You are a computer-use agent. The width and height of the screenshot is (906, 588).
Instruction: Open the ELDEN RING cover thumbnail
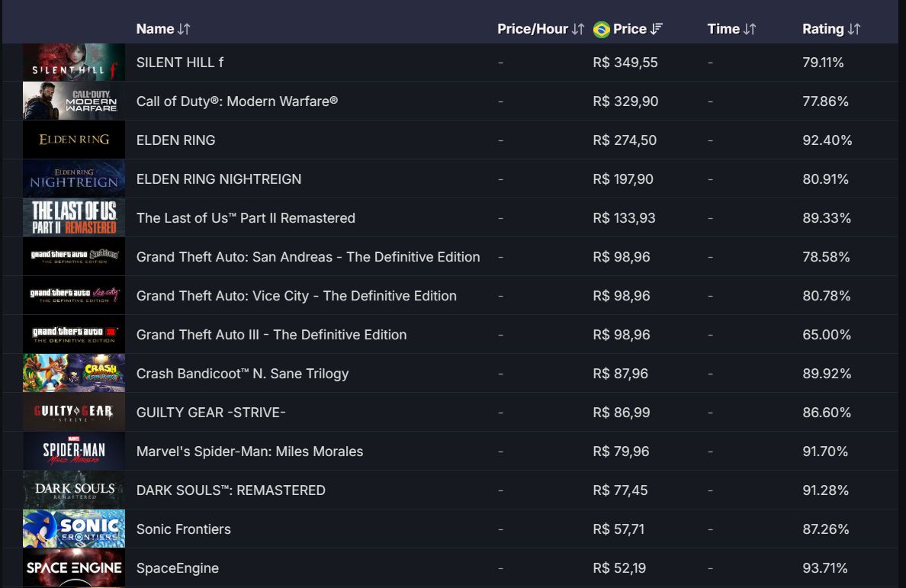click(74, 140)
